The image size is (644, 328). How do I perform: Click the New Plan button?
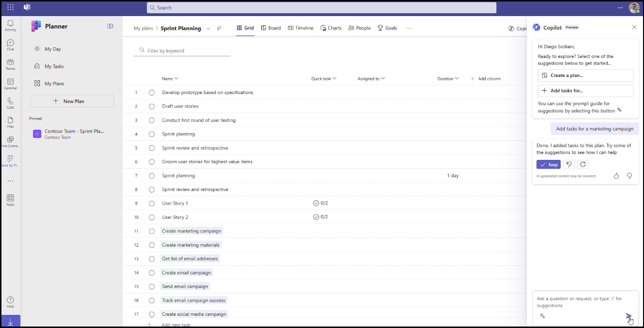(x=72, y=101)
